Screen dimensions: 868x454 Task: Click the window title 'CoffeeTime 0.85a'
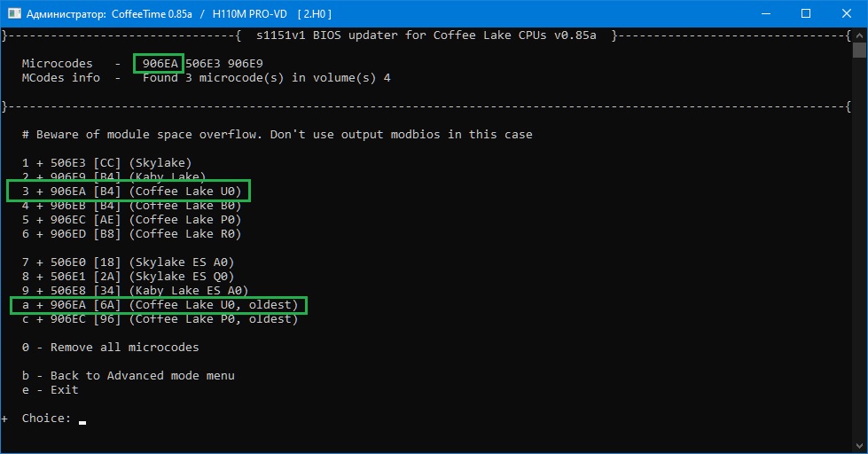pos(152,14)
